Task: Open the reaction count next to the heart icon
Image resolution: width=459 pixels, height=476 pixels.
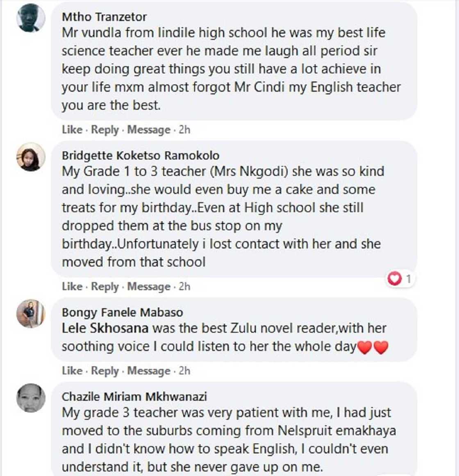Action: click(x=409, y=278)
